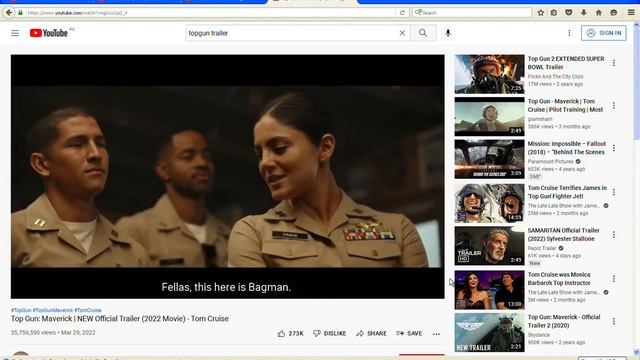Click Top Gun 2 EXTENDED SUPER BOWL Trailer title
Image resolution: width=640 pixels, height=360 pixels.
coord(566,63)
